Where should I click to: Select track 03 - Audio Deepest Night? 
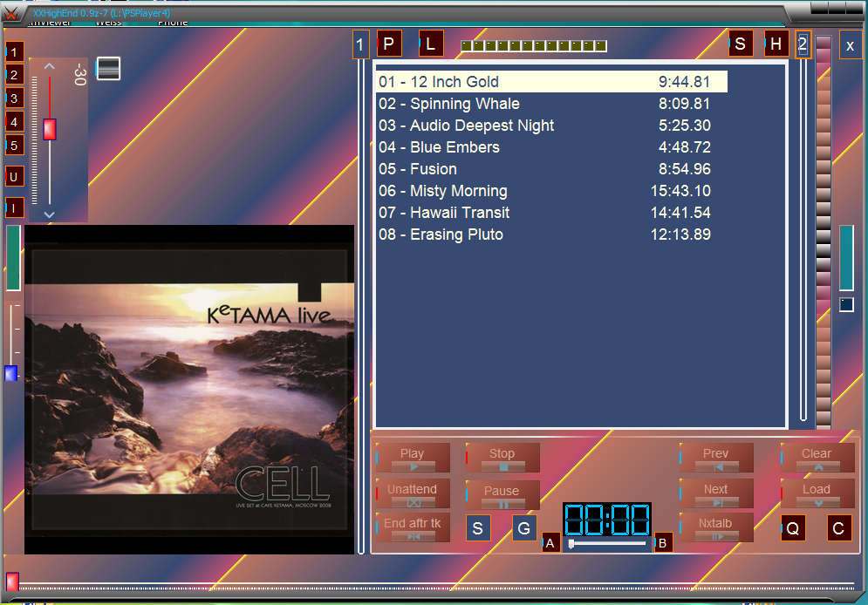click(551, 126)
